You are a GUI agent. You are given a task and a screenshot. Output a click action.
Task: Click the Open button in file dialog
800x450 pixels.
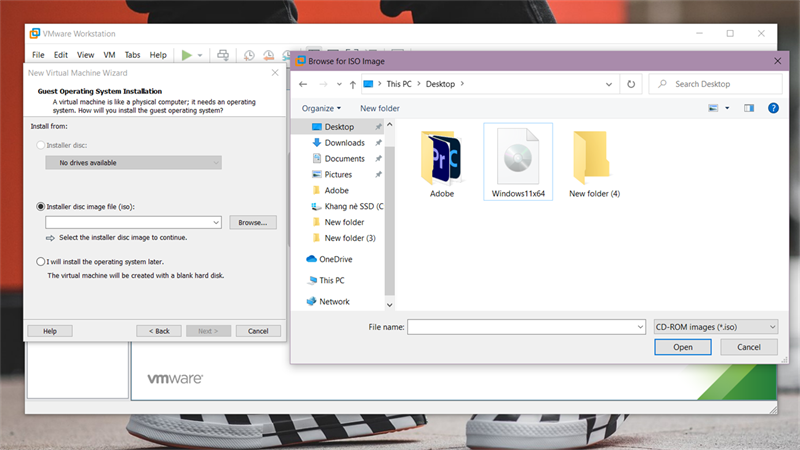[x=683, y=347]
